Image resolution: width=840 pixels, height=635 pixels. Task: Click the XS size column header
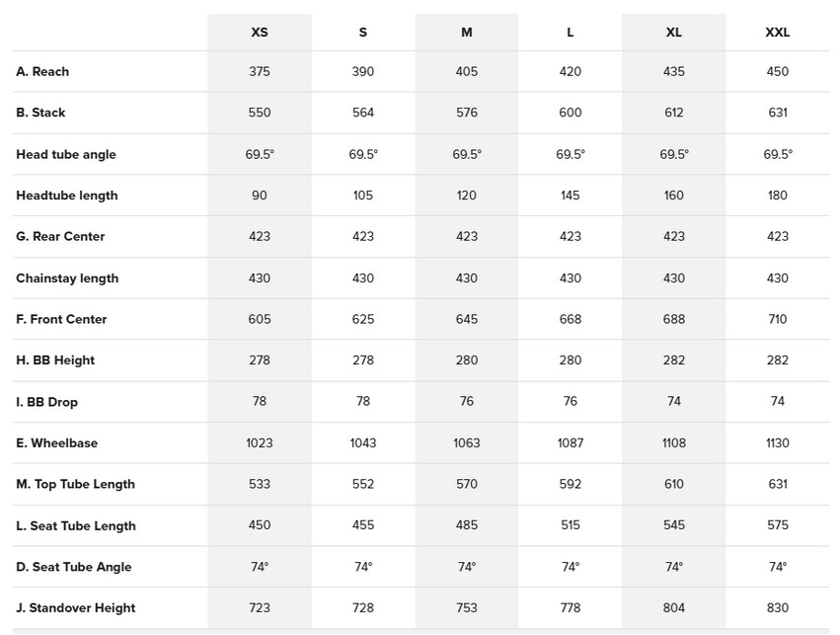tap(260, 32)
